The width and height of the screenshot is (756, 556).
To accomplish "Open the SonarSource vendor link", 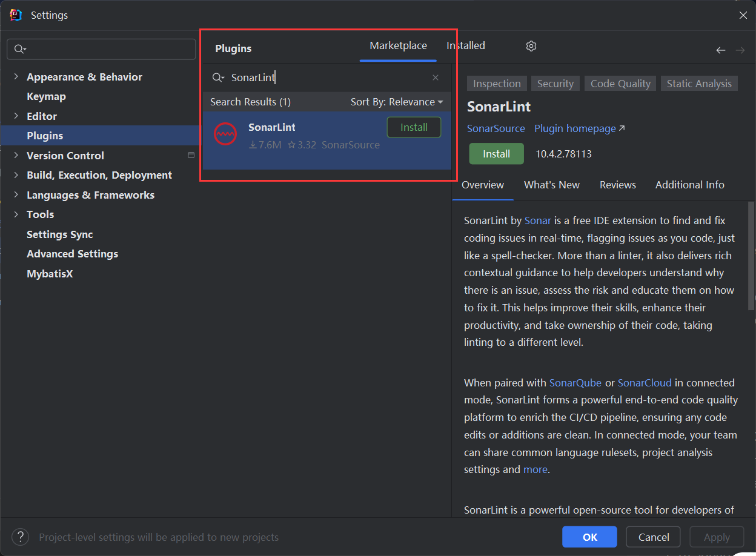I will point(496,128).
